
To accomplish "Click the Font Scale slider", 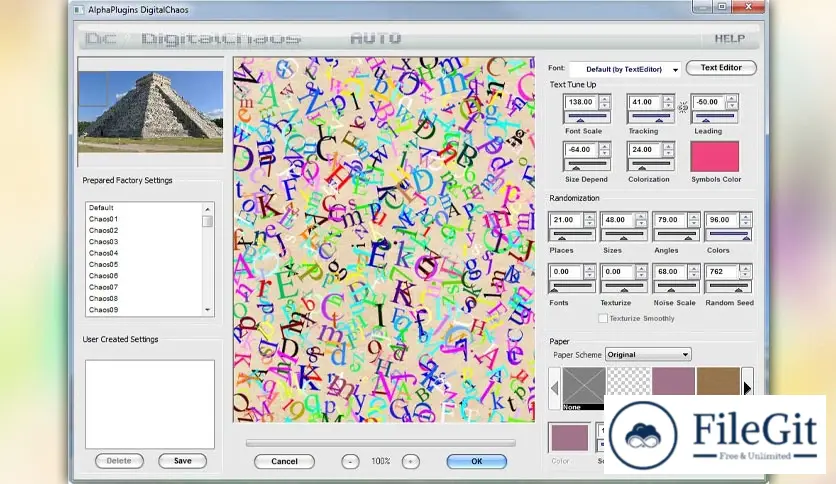I will (x=586, y=117).
